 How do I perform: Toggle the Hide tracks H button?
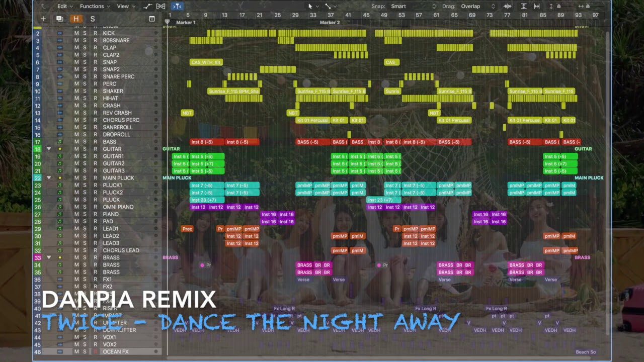[x=76, y=19]
